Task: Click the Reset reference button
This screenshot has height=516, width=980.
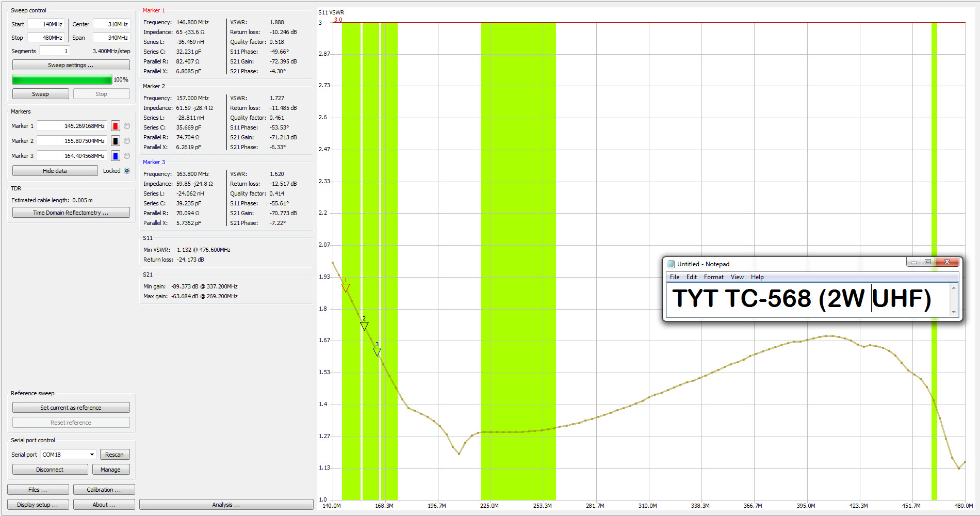Action: click(x=71, y=423)
